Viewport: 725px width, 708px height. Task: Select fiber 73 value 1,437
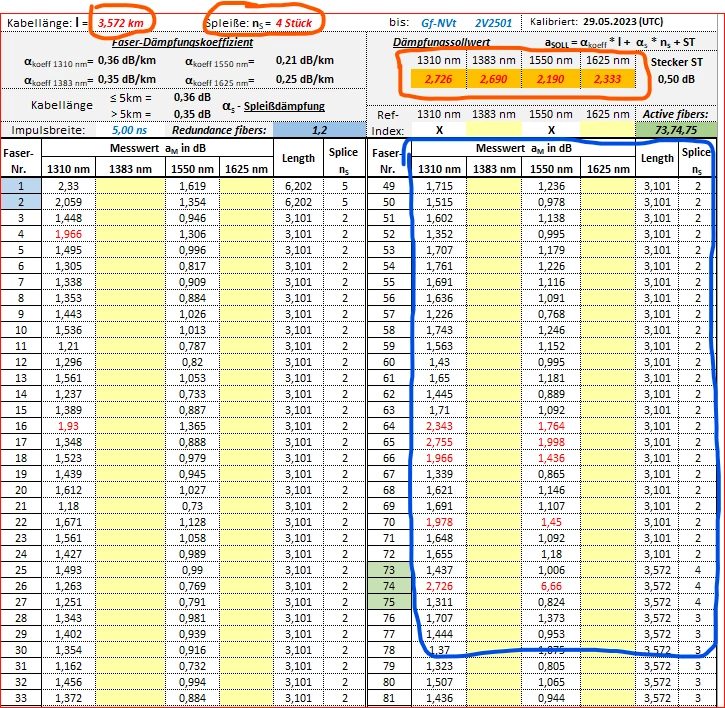[439, 570]
